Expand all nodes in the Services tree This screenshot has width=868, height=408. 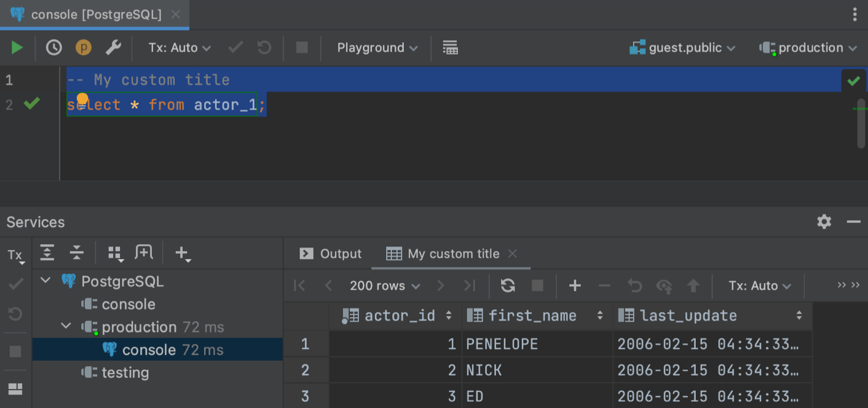coord(47,252)
